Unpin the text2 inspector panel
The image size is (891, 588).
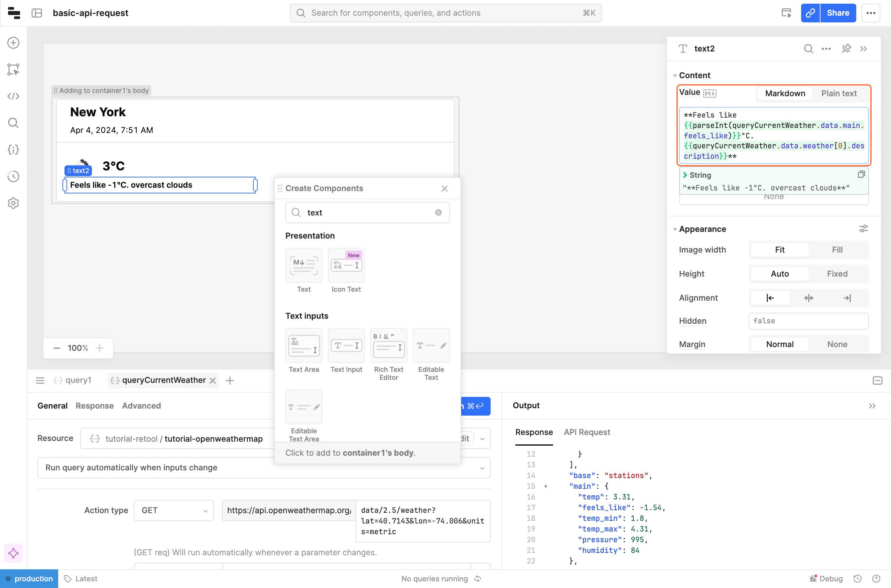pos(846,49)
